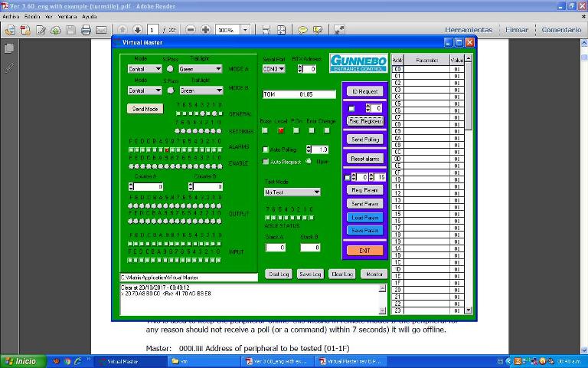Click the read mode expand arrows icon
Screen dimensions: 588x368
(x=339, y=30)
